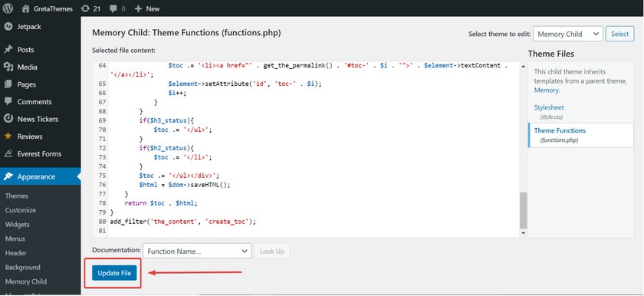This screenshot has height=296, width=644.
Task: Click the Reviews star icon
Action: tap(8, 136)
